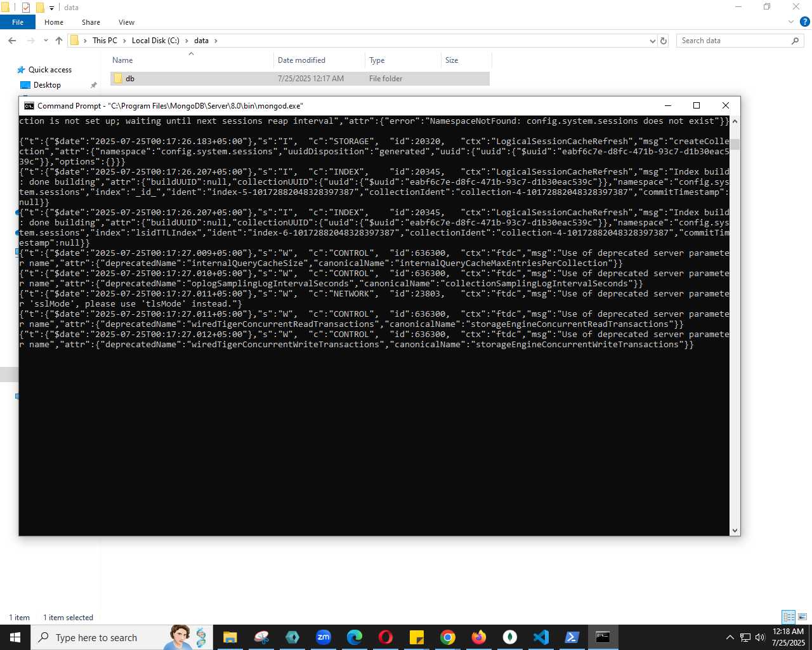The width and height of the screenshot is (812, 650).
Task: Click the search magnifier in Explorer
Action: (795, 41)
